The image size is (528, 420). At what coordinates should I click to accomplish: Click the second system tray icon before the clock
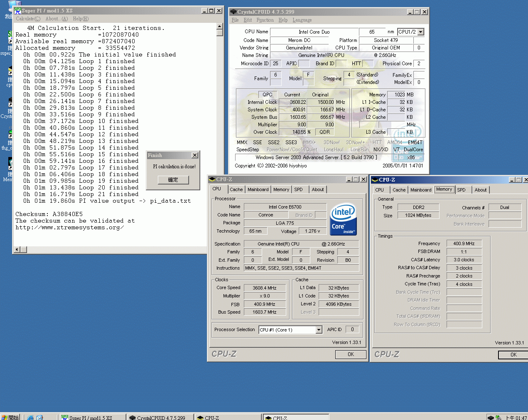pos(498,418)
